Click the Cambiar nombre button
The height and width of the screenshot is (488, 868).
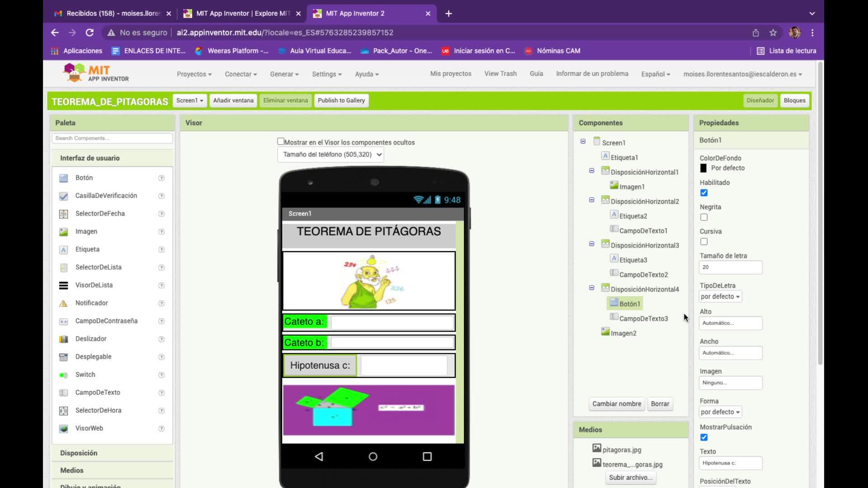[616, 404]
